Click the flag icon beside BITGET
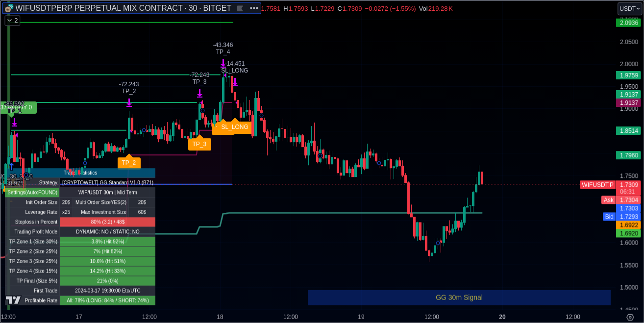This screenshot has height=323, width=644. pos(240,8)
